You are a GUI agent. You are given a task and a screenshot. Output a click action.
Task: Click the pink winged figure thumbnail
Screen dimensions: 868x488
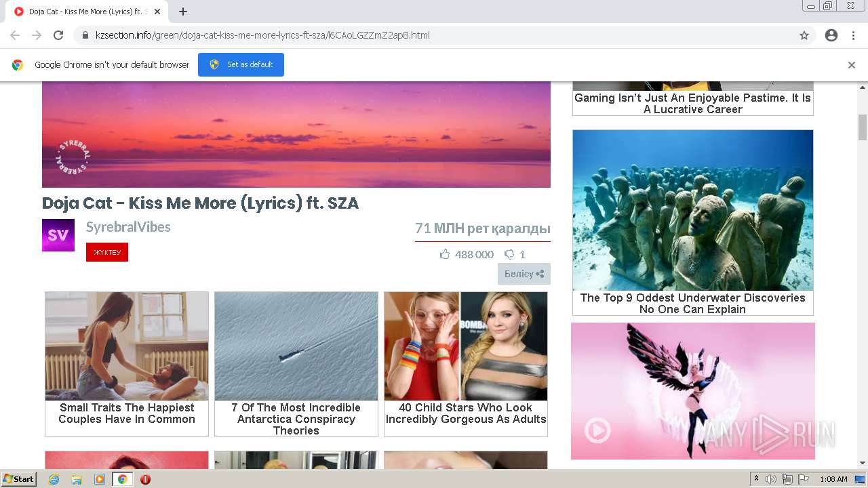click(x=693, y=391)
